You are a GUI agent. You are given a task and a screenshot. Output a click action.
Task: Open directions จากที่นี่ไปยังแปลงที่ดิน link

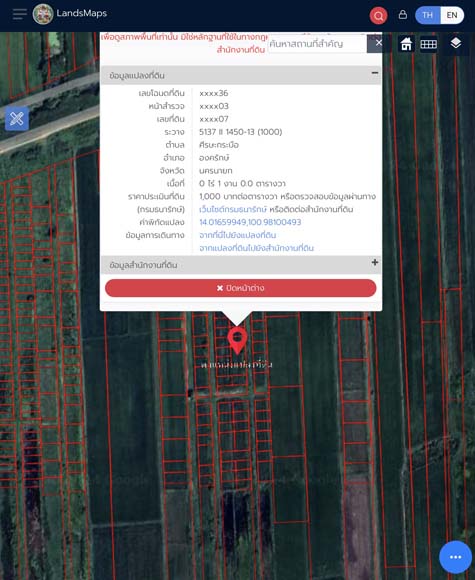pyautogui.click(x=238, y=235)
